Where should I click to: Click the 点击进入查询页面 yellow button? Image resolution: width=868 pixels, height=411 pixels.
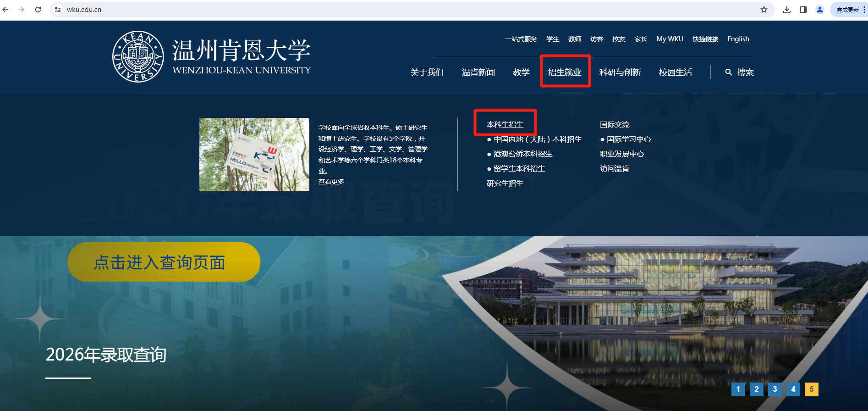click(164, 262)
